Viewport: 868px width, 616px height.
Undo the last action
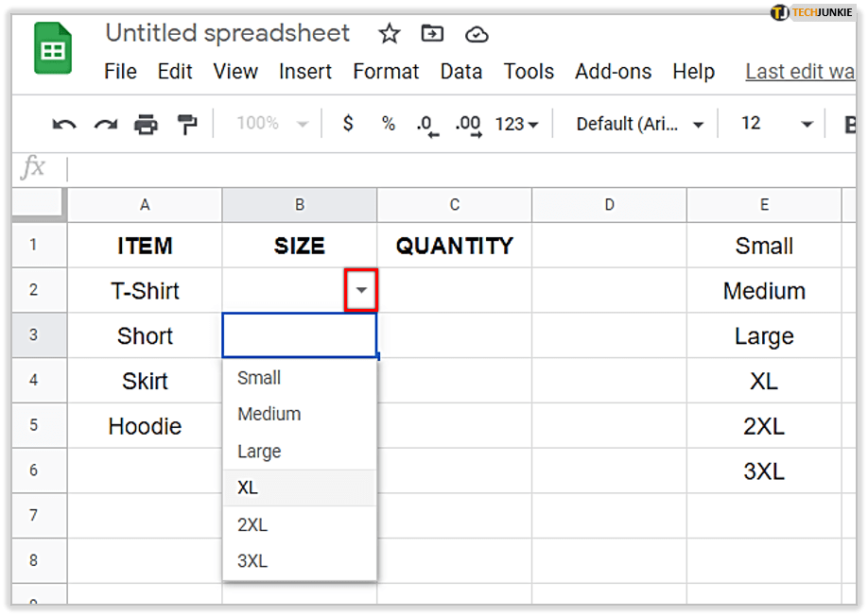(x=64, y=124)
